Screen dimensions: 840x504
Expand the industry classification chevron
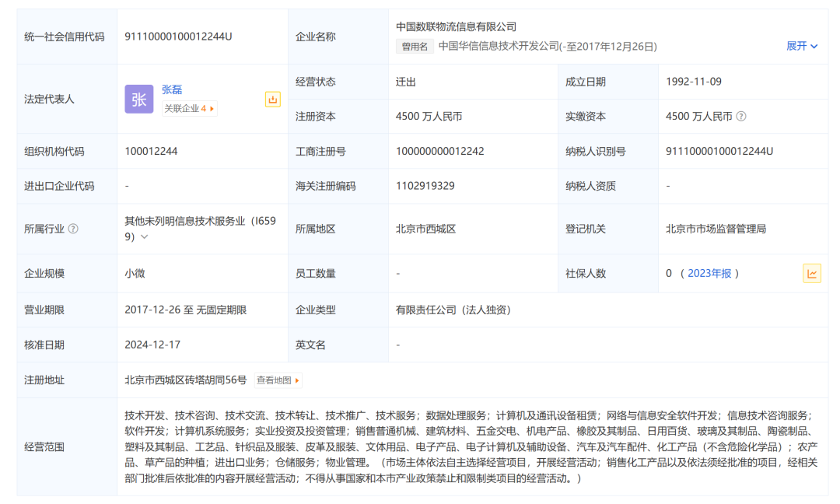[145, 236]
